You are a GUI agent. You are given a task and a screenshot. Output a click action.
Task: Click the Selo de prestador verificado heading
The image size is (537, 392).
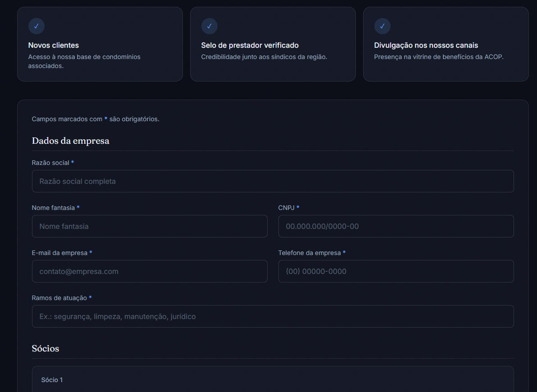coord(250,45)
